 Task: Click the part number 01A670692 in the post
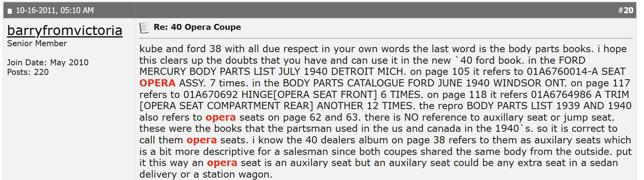pyautogui.click(x=210, y=95)
